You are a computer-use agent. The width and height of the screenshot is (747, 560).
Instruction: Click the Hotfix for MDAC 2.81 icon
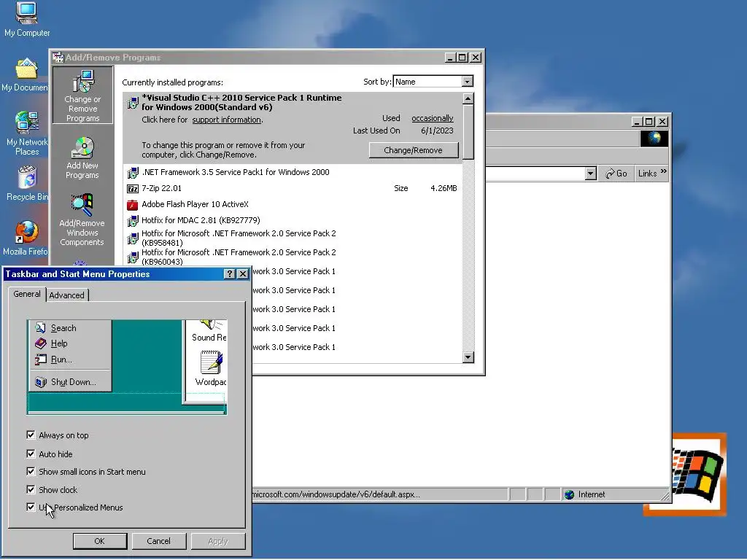coord(133,221)
